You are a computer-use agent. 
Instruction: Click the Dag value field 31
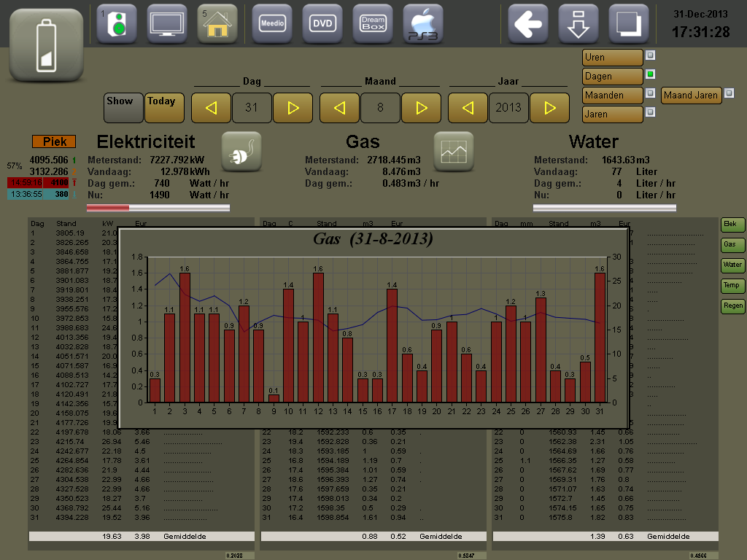(252, 108)
